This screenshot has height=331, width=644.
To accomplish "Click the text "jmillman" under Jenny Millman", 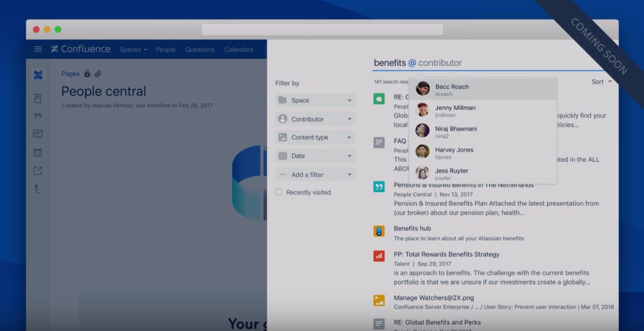I will 445,115.
